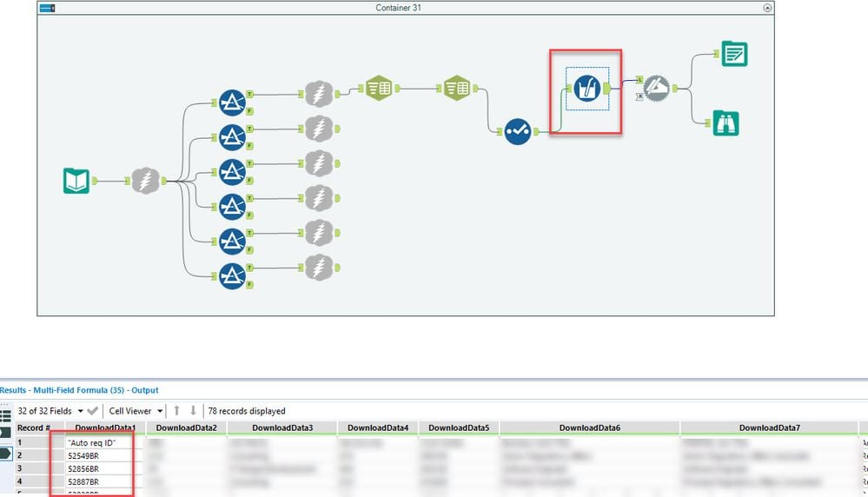Click gray lightning tool feeding the green table tool

[x=320, y=94]
